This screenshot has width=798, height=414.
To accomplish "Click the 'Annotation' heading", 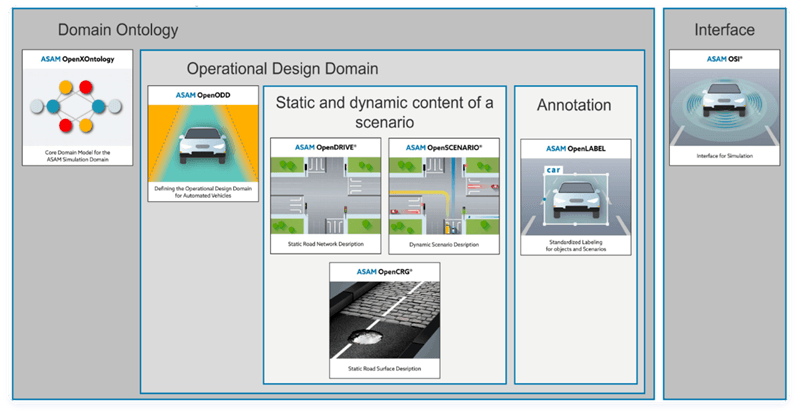I will click(574, 105).
